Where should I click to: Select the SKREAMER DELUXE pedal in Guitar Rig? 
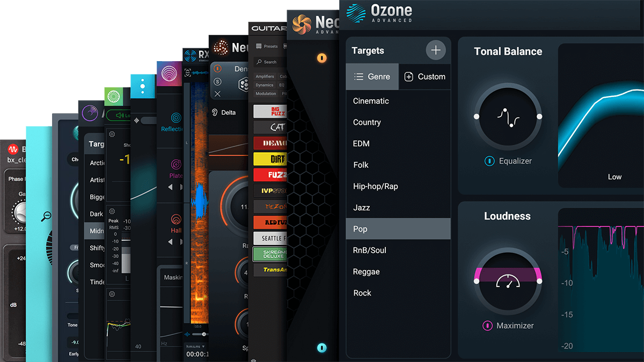pos(270,254)
